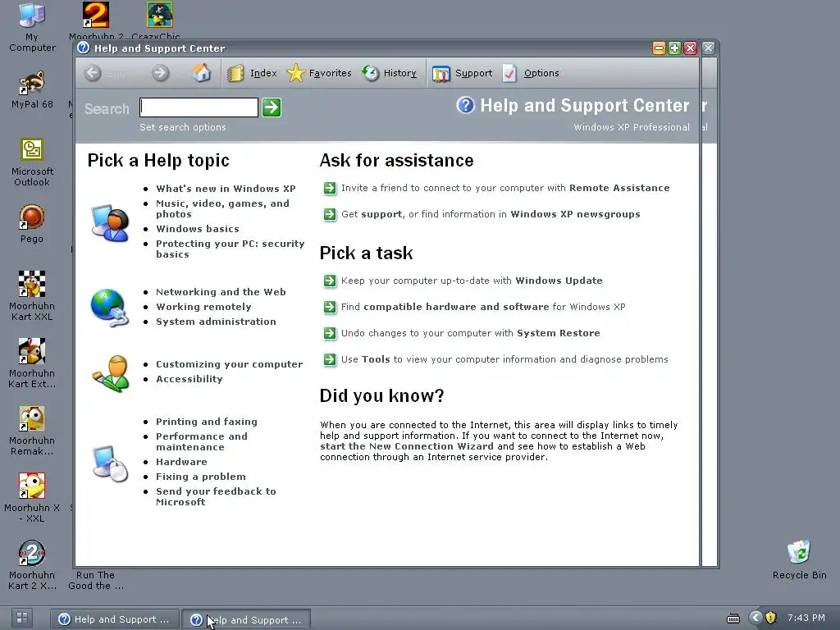Open the Start menu button on taskbar
Viewport: 840px width, 630px height.
[x=22, y=618]
